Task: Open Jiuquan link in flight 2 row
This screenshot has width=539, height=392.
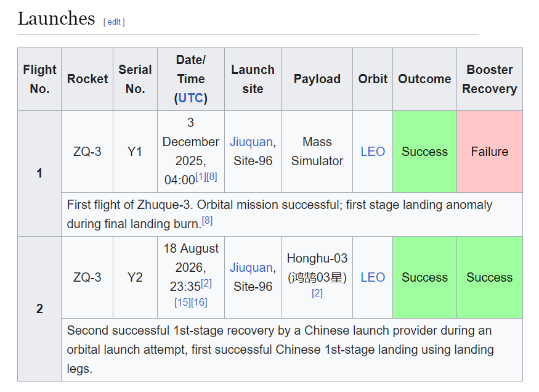Action: [x=251, y=268]
